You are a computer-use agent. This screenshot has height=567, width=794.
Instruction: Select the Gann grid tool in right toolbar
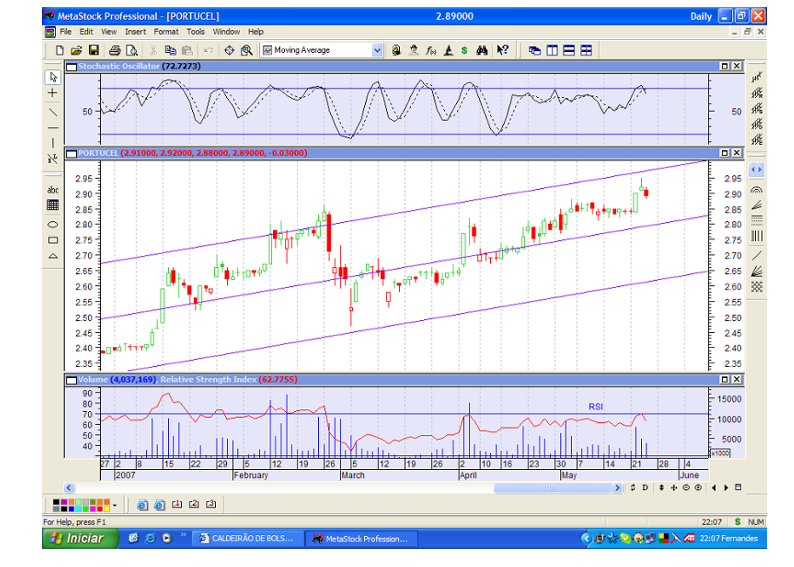[757, 287]
